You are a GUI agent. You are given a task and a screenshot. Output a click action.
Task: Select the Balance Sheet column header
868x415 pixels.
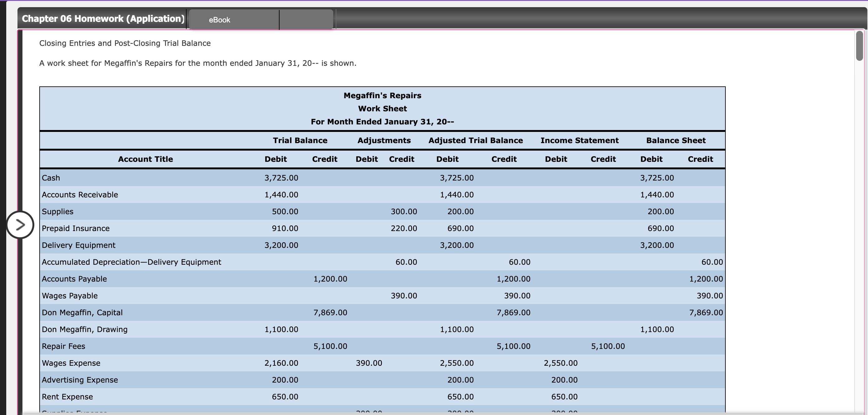(675, 140)
